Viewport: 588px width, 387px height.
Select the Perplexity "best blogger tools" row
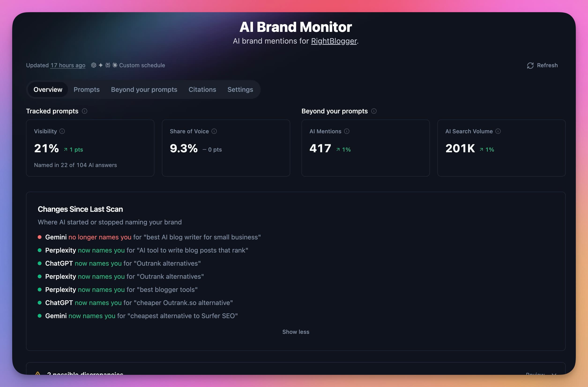point(118,290)
